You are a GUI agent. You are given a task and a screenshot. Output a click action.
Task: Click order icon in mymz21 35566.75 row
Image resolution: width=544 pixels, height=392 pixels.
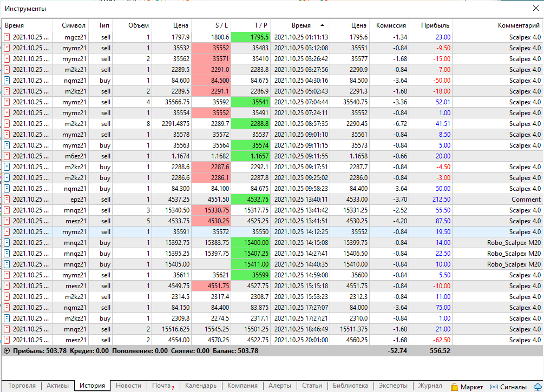pyautogui.click(x=6, y=102)
